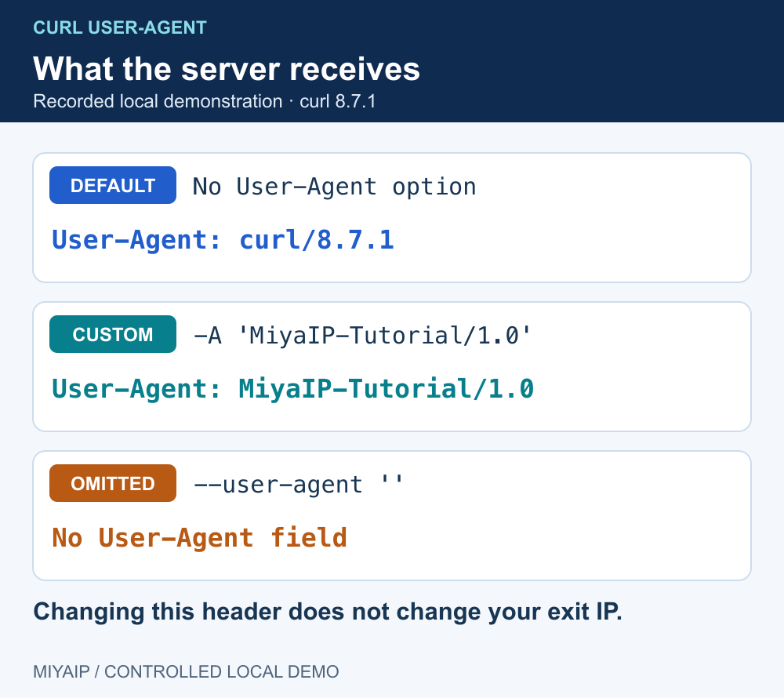Screen dimensions: 784x698
Task: Select the -A 'MiyaIP-Tutorial/1.0' command text
Action: [x=362, y=335]
